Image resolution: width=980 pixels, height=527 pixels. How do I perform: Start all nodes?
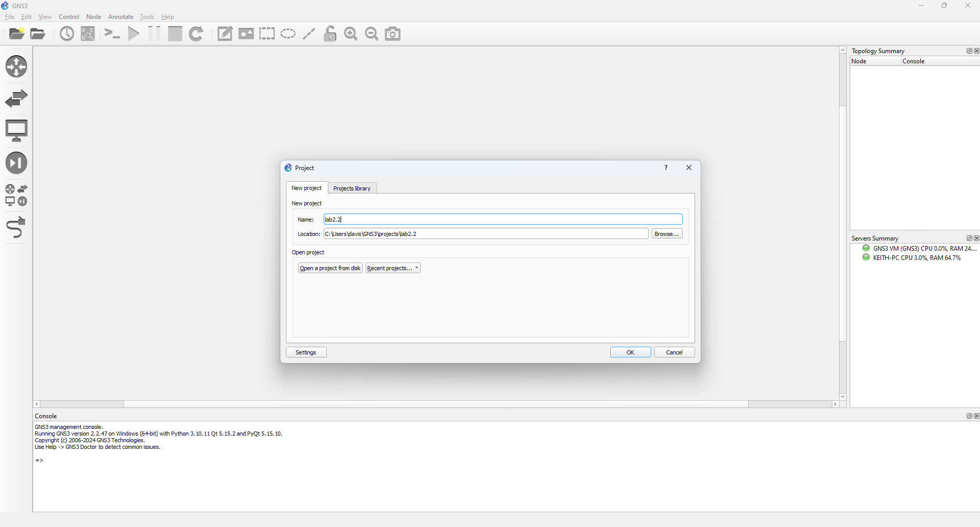coord(133,34)
